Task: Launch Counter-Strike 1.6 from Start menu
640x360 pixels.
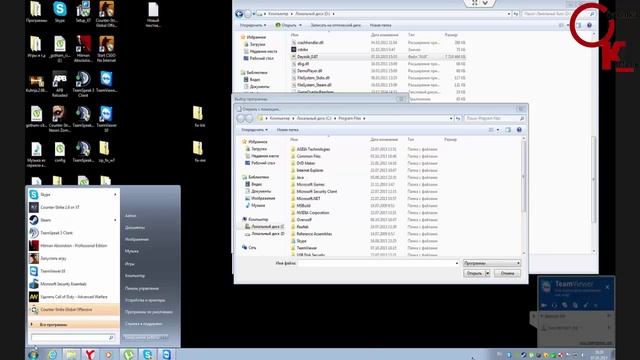Action: pos(73,207)
